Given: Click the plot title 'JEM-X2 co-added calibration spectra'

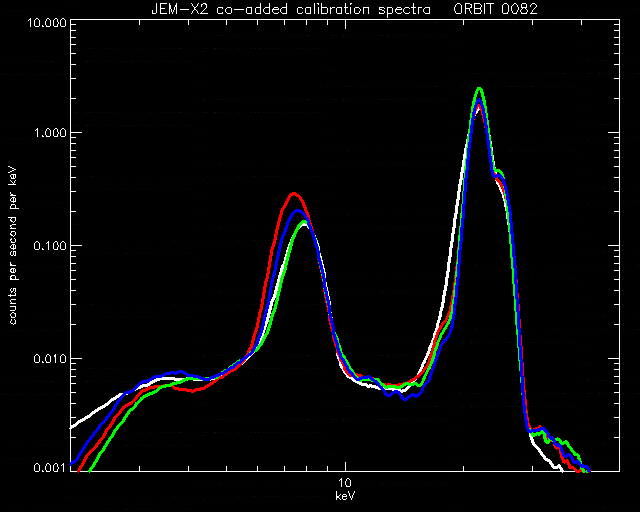Looking at the screenshot, I should tap(291, 9).
